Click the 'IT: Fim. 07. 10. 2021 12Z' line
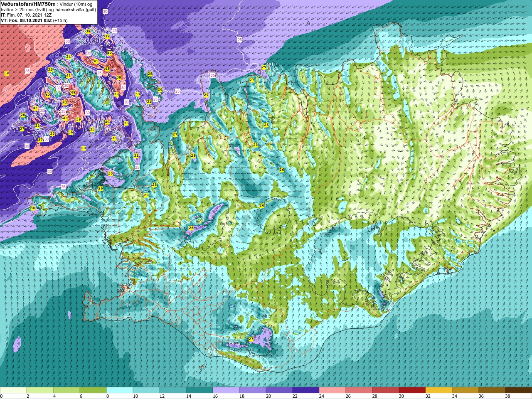This screenshot has height=399, width=532. pyautogui.click(x=26, y=15)
